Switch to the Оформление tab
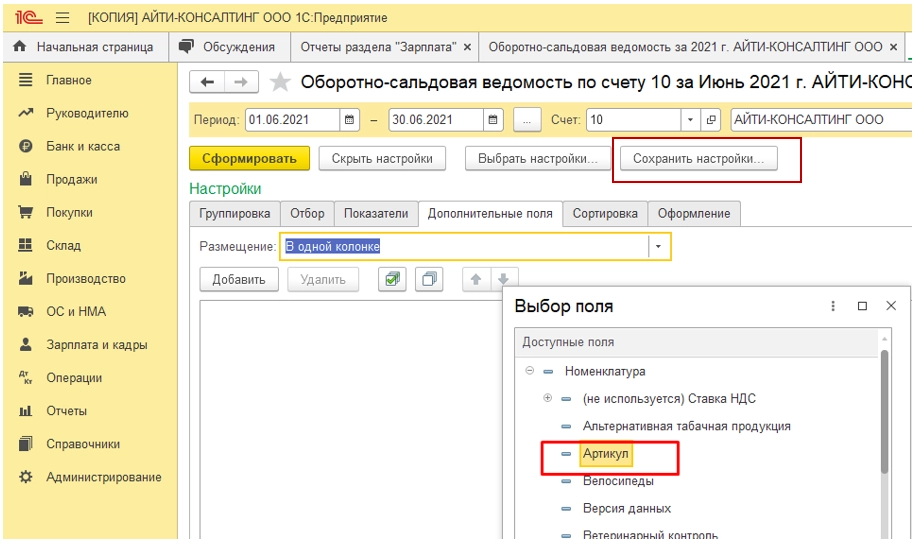Image resolution: width=916 pixels, height=545 pixels. [x=694, y=214]
